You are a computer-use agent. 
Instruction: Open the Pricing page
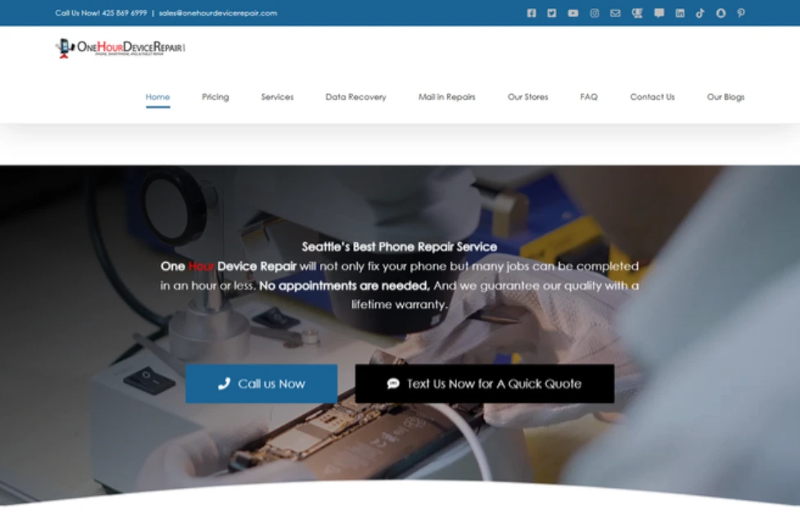click(x=215, y=97)
